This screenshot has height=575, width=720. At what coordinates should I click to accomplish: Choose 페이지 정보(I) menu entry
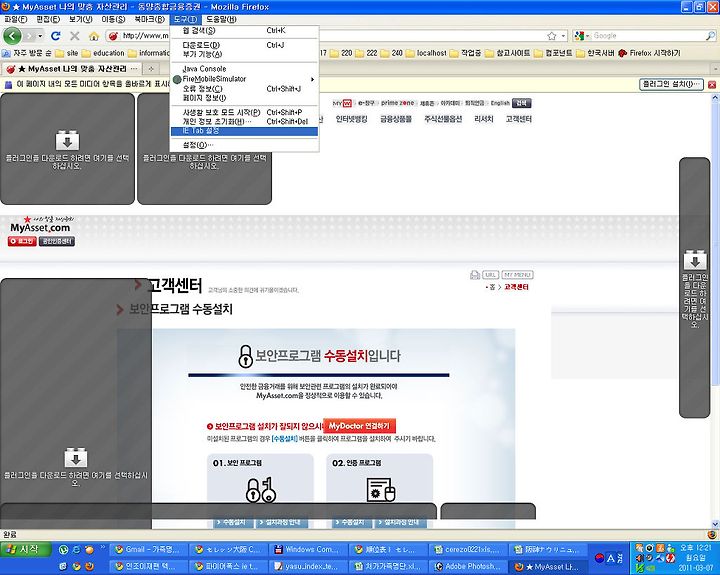244,98
